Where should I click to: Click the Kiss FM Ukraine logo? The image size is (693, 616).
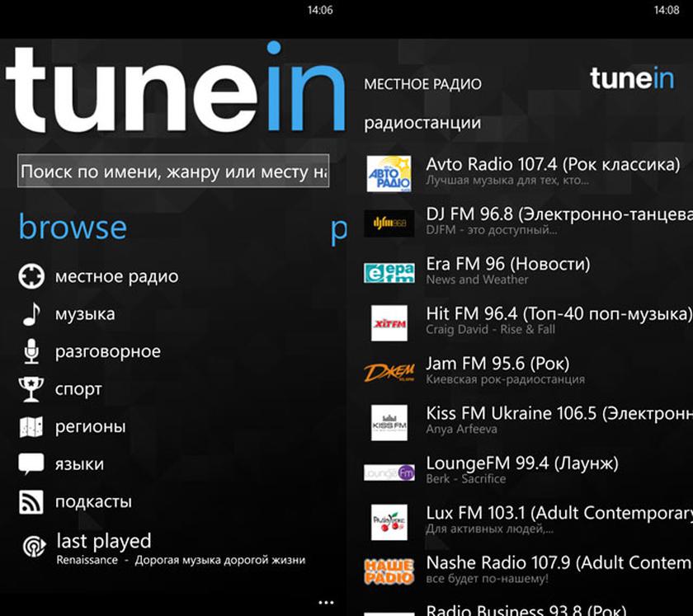click(389, 422)
